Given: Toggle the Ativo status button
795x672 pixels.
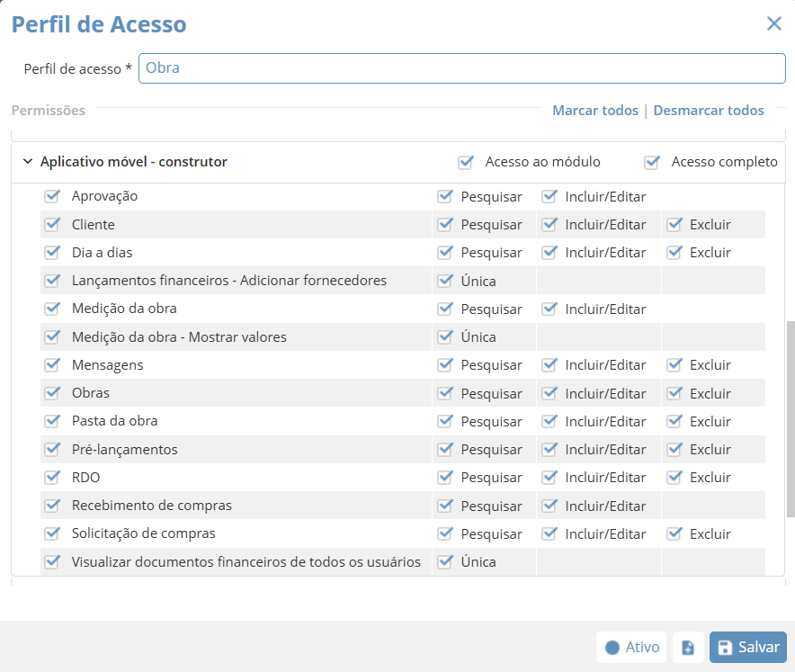Looking at the screenshot, I should click(631, 648).
